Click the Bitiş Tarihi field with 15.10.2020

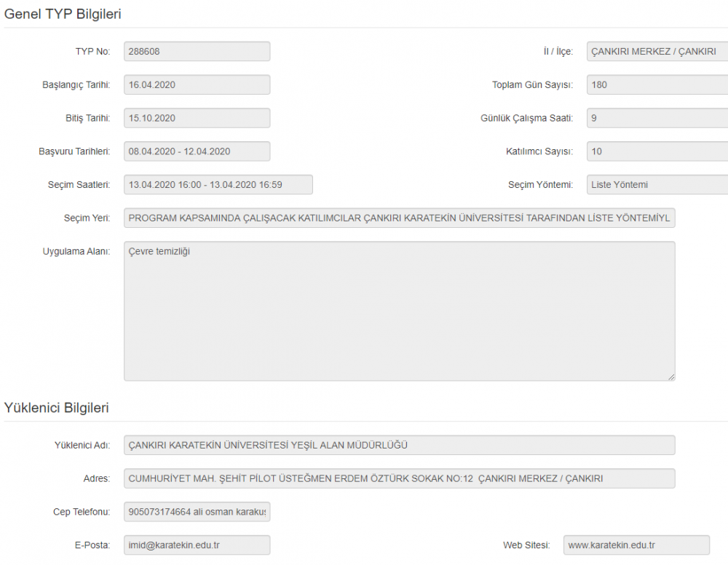197,118
